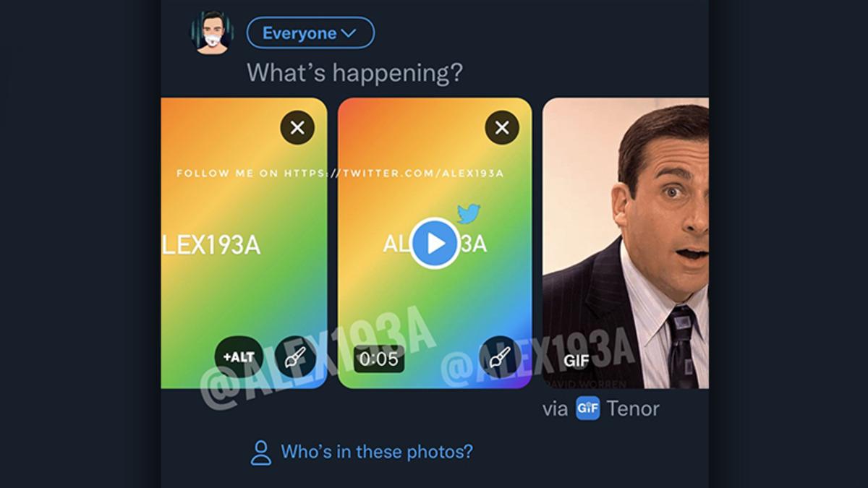Click the person icon beside the photo tagging prompt
Viewport: 868px width, 488px height.
(260, 453)
